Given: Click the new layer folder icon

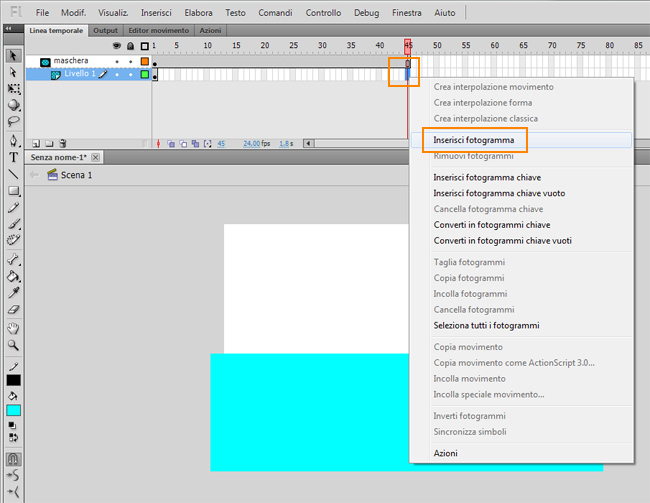Looking at the screenshot, I should [49, 144].
